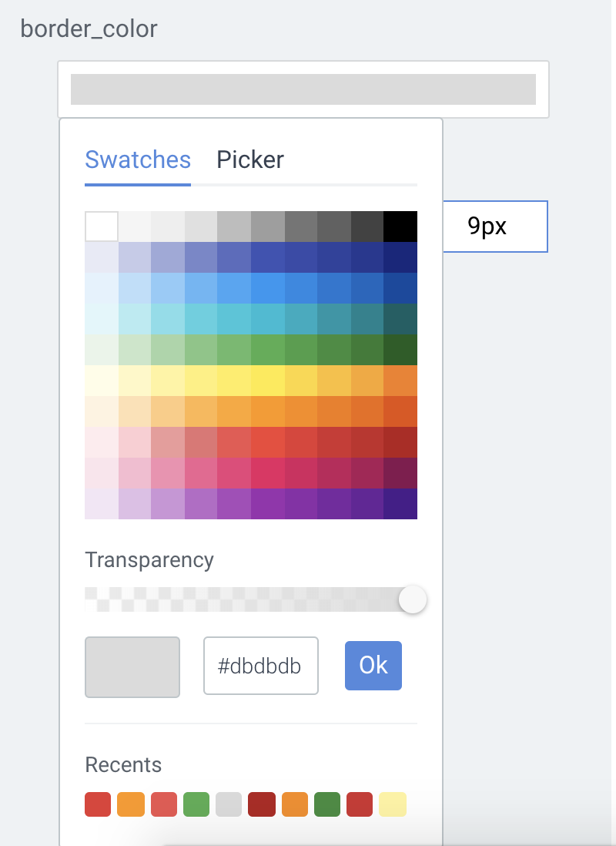Viewport: 616px width, 846px height.
Task: Select the pale yellow recent color
Action: point(392,804)
